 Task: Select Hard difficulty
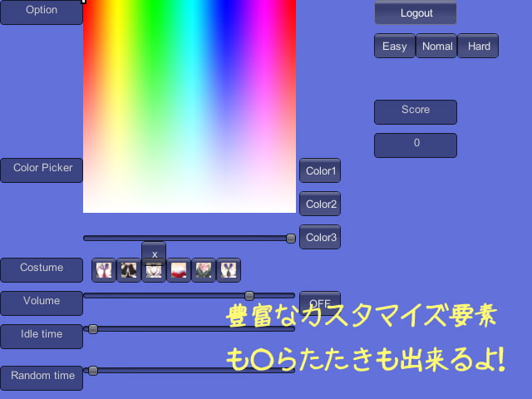479,47
